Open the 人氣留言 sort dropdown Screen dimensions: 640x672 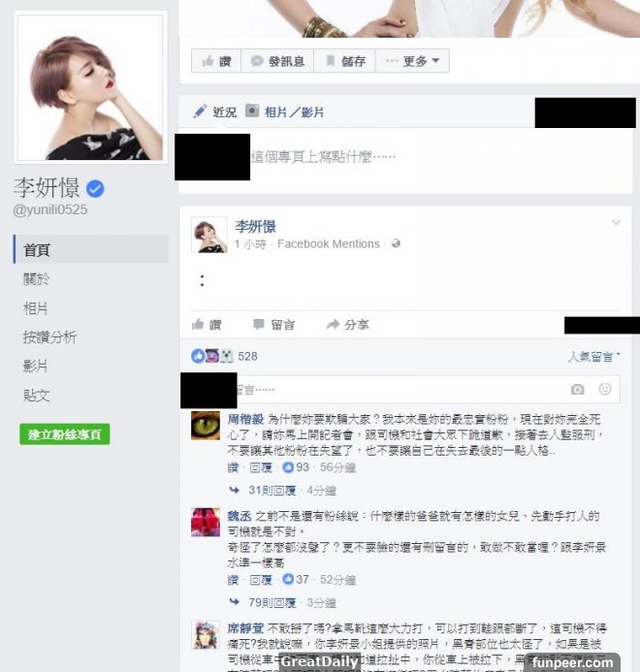(593, 356)
